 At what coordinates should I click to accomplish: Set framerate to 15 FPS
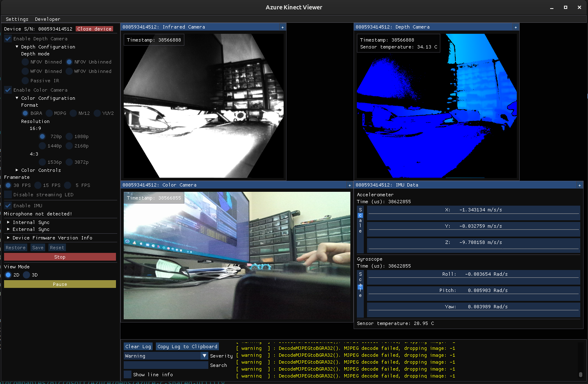point(38,185)
